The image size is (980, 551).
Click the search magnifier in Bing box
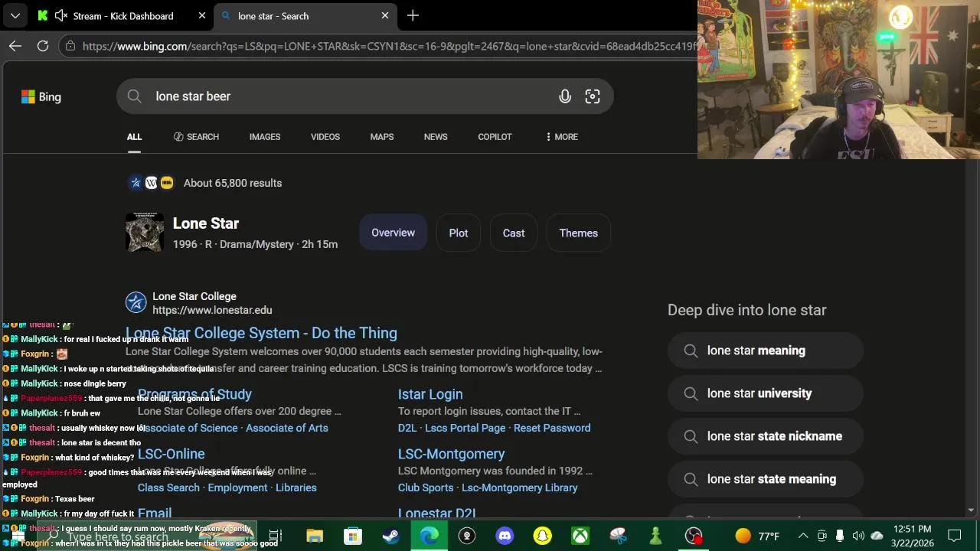pyautogui.click(x=135, y=96)
